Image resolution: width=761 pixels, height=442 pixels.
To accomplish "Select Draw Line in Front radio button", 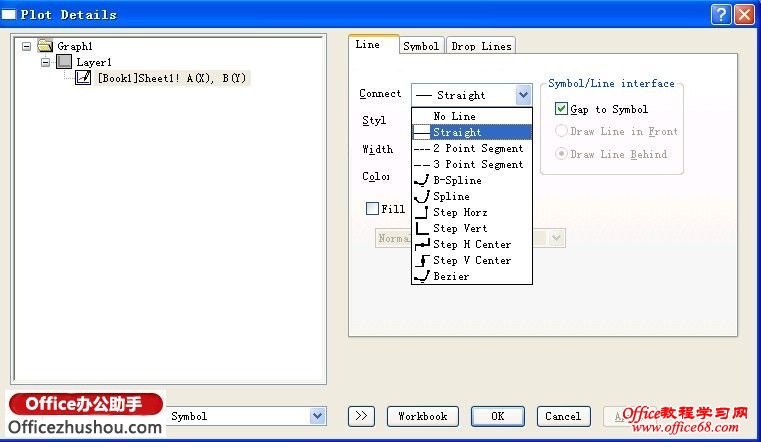I will (x=561, y=131).
